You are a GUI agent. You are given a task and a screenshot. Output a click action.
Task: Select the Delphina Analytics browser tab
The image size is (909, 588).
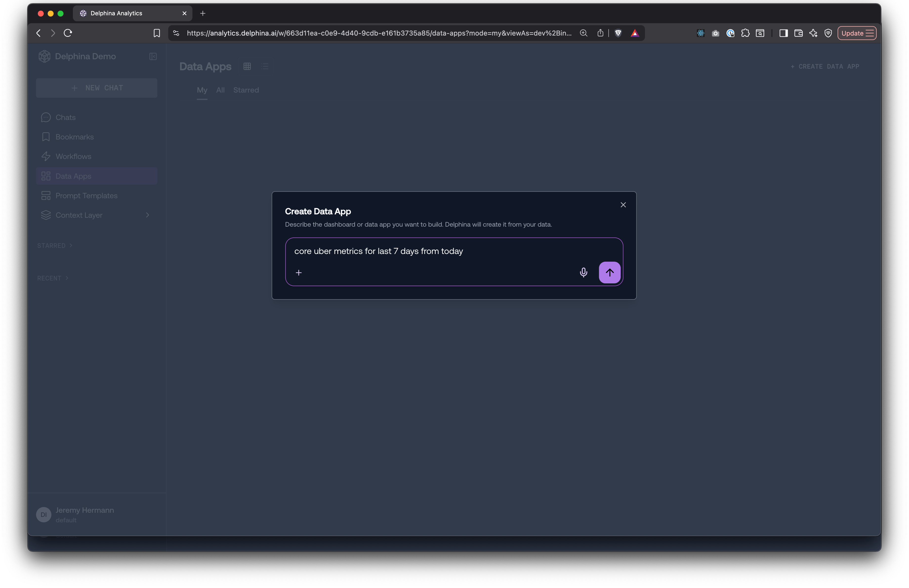132,13
